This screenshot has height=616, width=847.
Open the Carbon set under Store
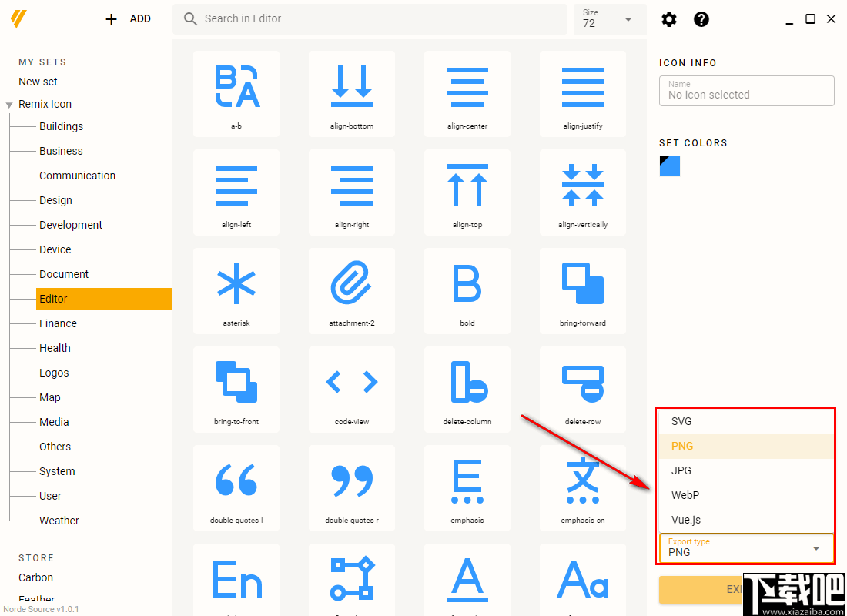[x=35, y=577]
